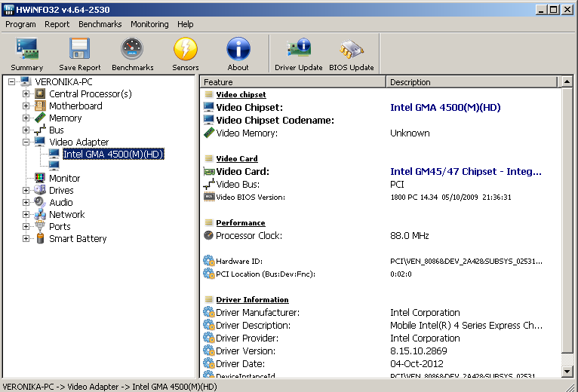
Task: Collapse the Video Adapter node
Action: pos(26,142)
